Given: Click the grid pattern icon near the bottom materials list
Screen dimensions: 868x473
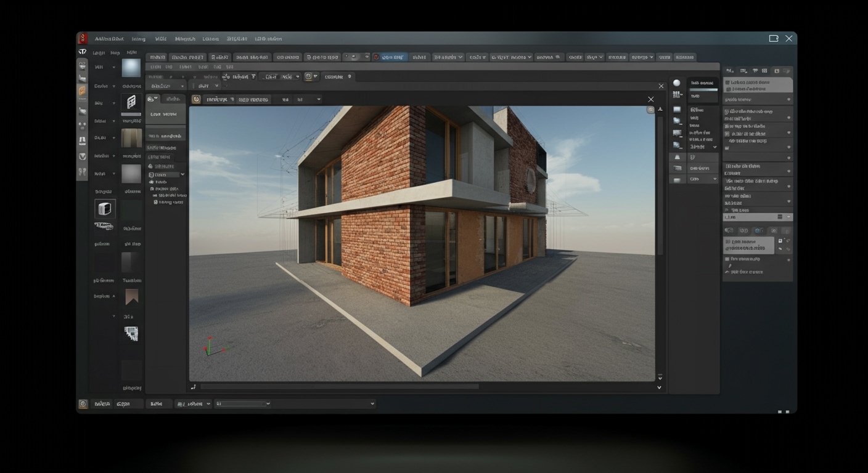Looking at the screenshot, I should 131,334.
